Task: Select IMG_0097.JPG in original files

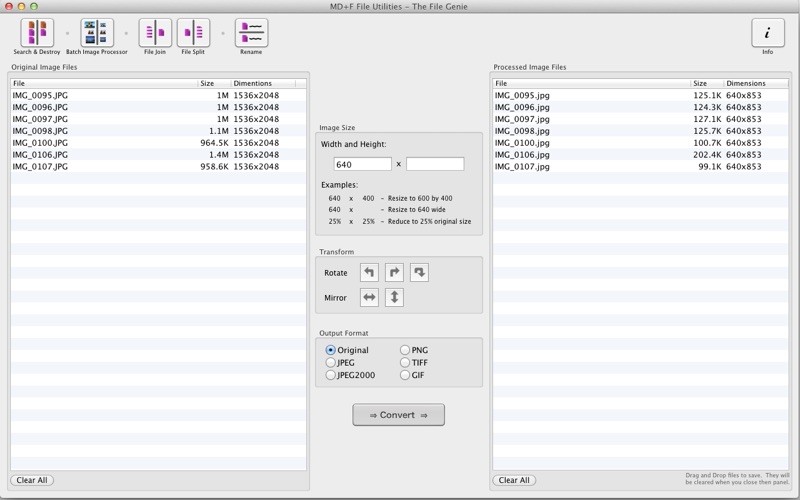Action: 158,119
